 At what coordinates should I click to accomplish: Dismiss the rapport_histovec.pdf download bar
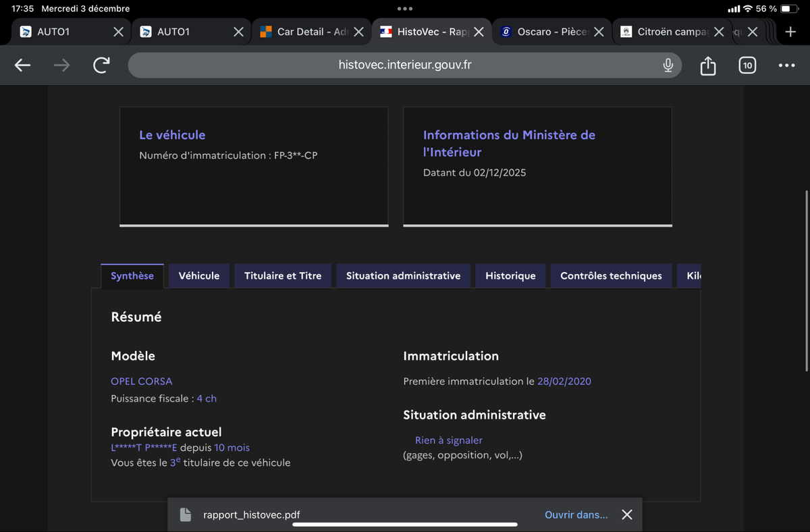[626, 515]
